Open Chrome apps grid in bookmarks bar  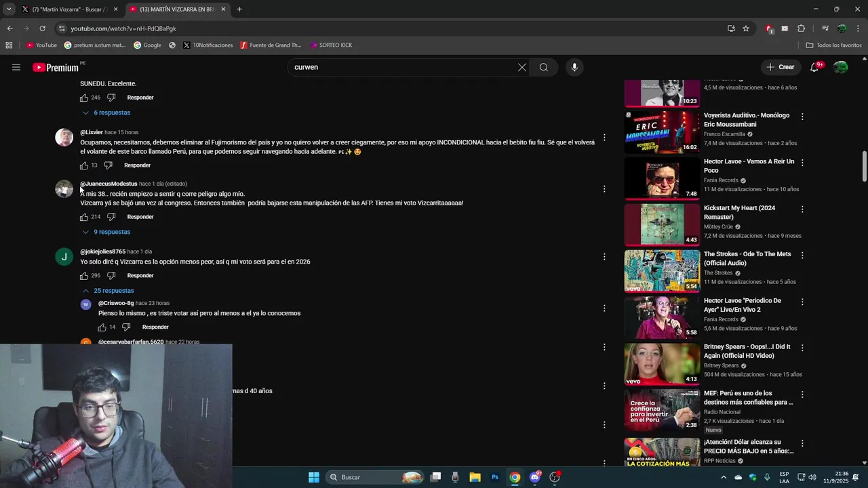[9, 45]
